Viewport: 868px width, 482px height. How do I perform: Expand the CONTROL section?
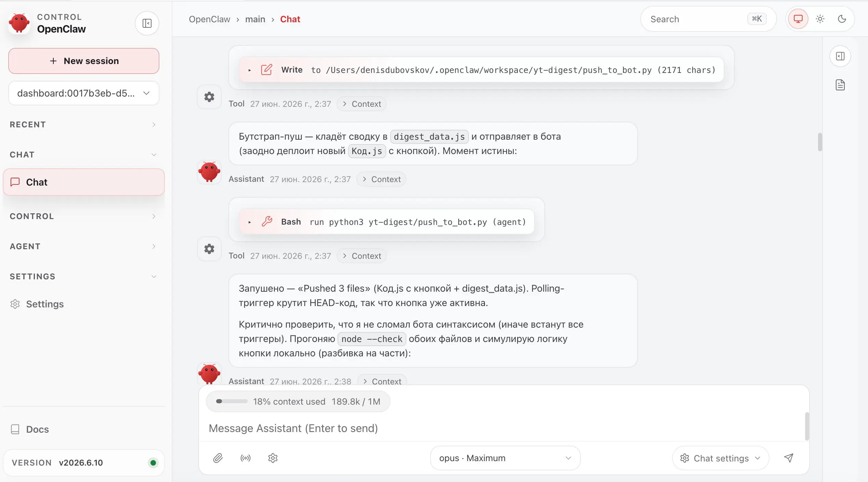click(83, 216)
